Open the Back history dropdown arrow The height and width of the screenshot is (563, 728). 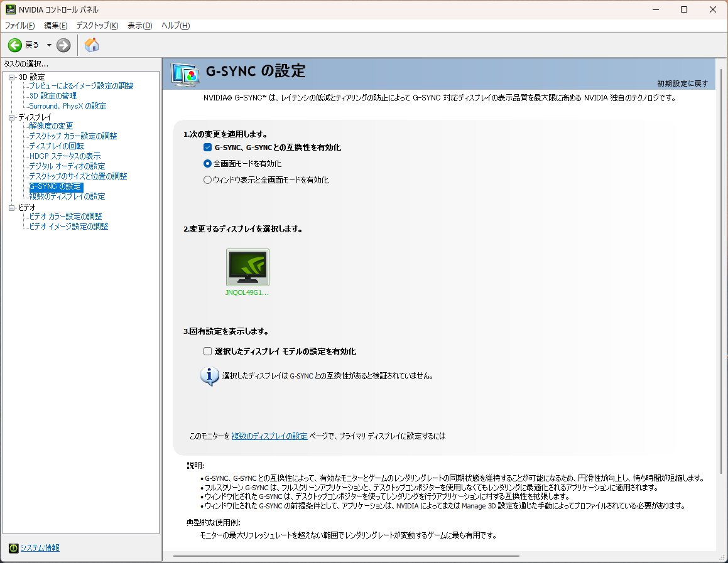point(49,45)
